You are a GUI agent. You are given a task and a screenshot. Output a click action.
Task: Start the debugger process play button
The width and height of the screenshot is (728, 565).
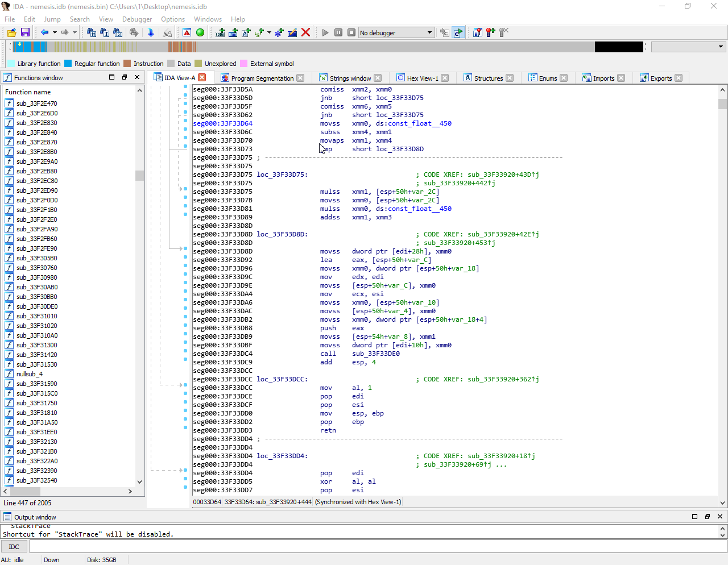(325, 32)
